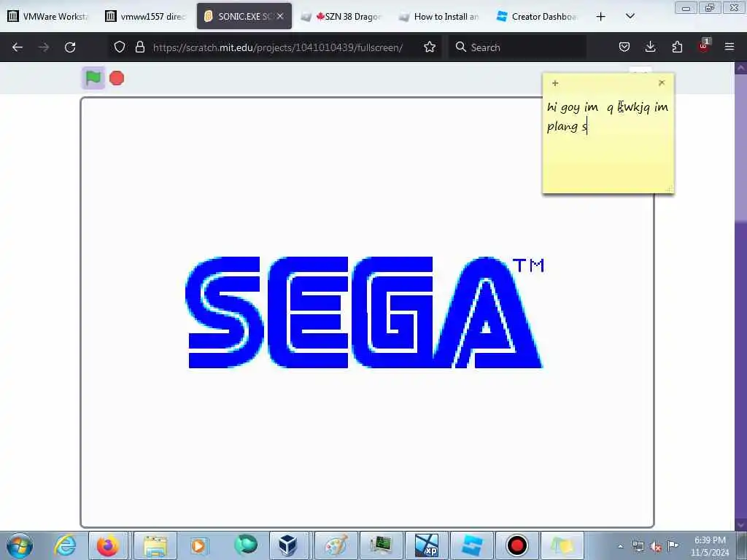Open Paint from the taskbar
This screenshot has width=747, height=560.
(x=336, y=545)
